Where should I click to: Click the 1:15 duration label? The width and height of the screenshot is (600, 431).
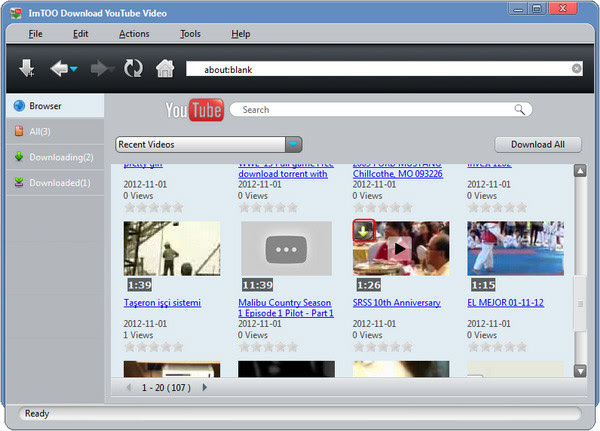click(483, 285)
